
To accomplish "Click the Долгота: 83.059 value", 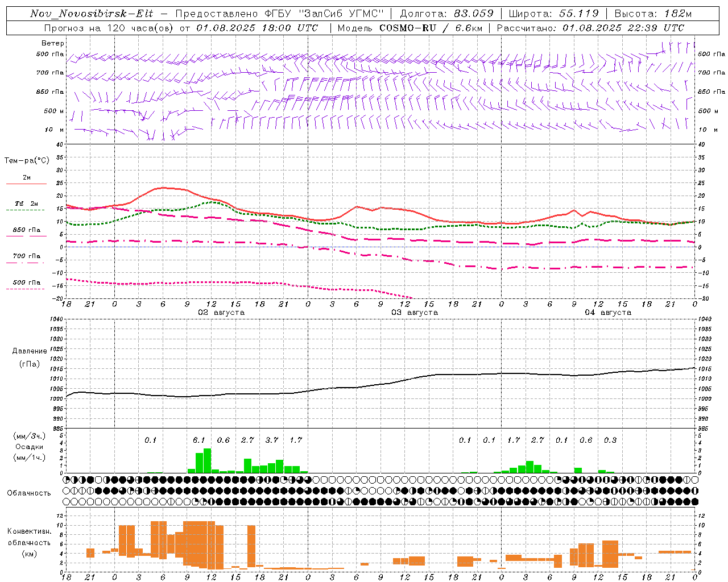I will [x=446, y=14].
